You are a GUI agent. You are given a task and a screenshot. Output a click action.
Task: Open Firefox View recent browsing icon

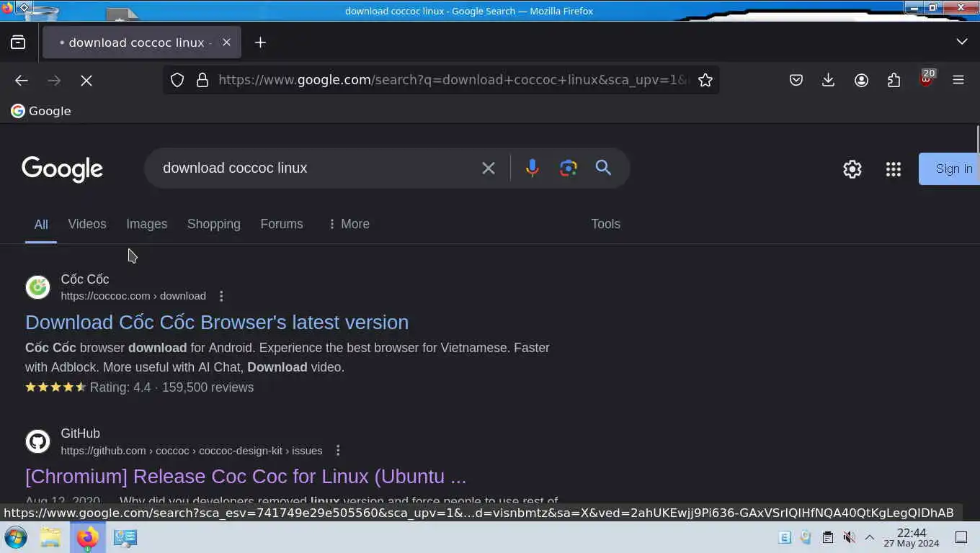tap(18, 42)
